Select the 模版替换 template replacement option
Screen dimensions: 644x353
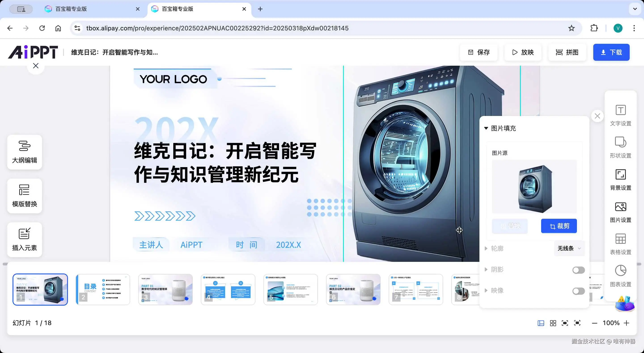point(24,196)
